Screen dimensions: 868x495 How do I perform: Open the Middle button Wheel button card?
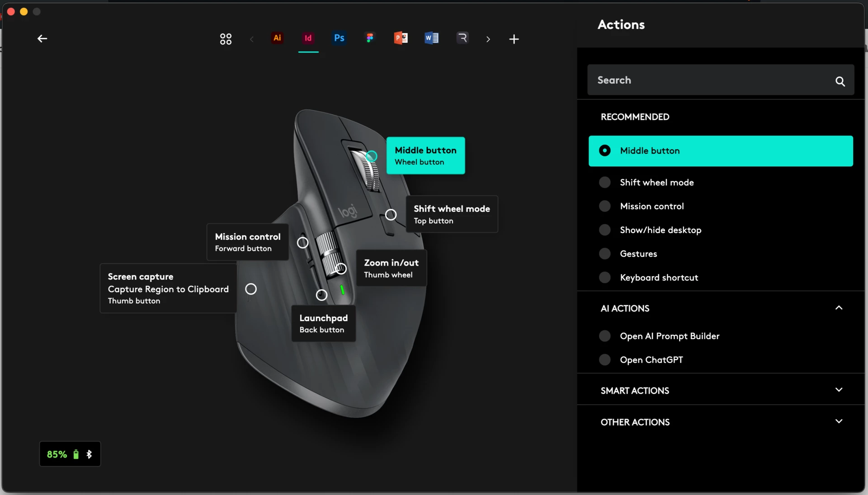pyautogui.click(x=425, y=155)
